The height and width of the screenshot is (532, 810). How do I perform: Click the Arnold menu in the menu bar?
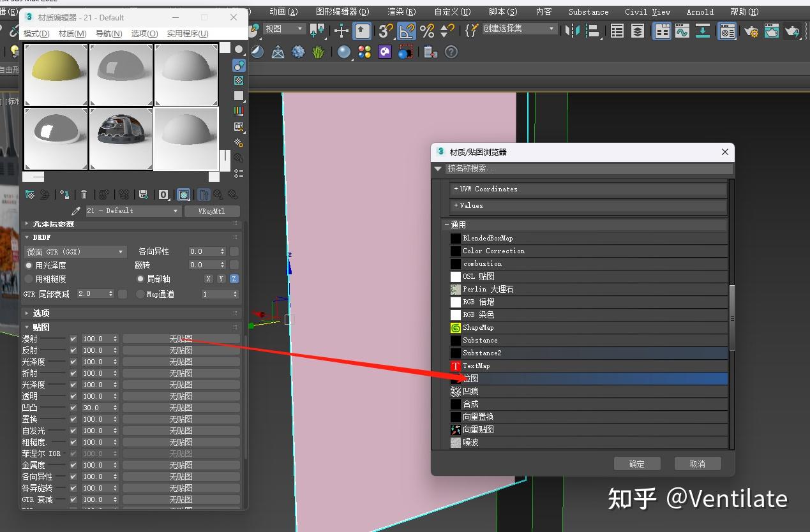point(700,11)
